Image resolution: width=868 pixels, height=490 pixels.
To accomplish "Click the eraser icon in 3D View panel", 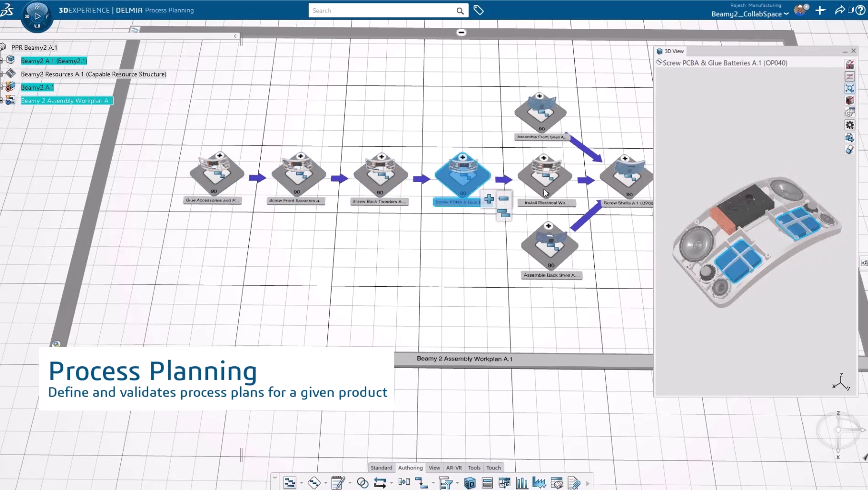I will (849, 150).
